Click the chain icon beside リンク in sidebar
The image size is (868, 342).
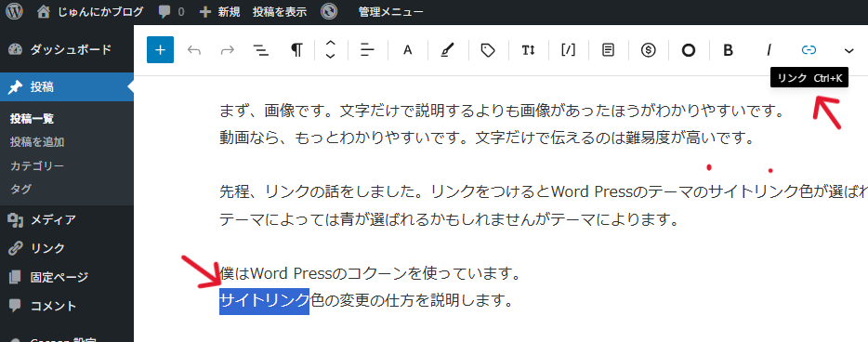pos(16,248)
